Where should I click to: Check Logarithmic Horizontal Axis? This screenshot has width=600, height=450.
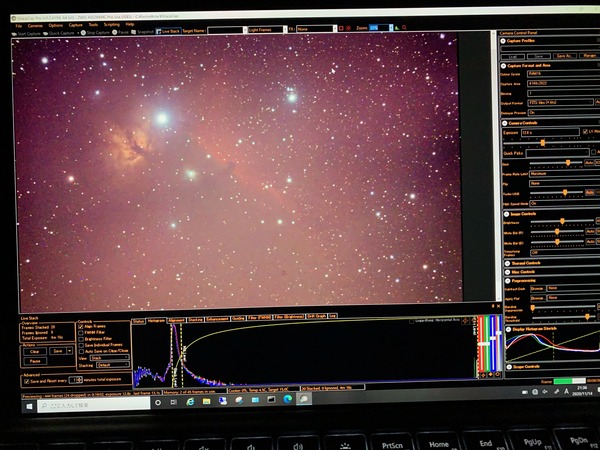[411, 321]
